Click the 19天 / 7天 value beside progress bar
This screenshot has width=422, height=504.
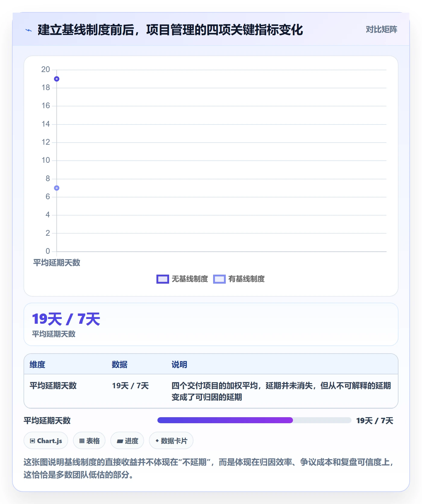(375, 421)
